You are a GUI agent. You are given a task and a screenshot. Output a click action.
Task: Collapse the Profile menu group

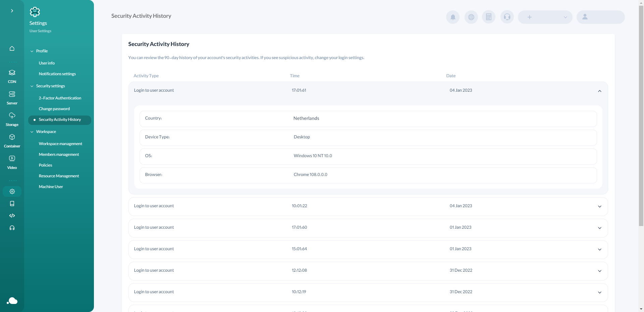pos(32,51)
